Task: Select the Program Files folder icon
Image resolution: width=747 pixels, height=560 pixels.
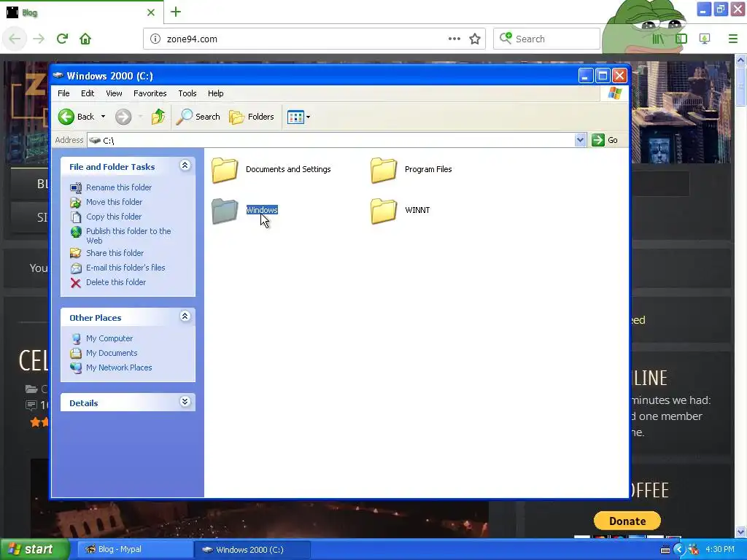Action: 384,170
